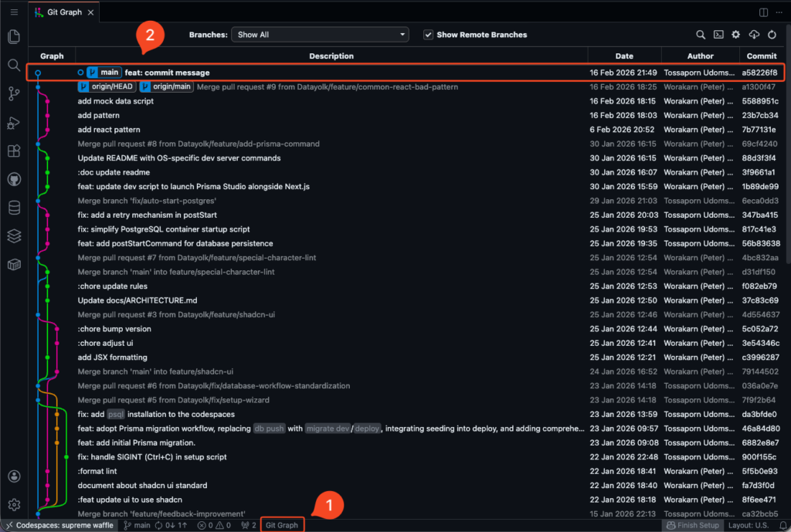Click the main branch indicator in status bar
791x532 pixels.
(x=137, y=525)
